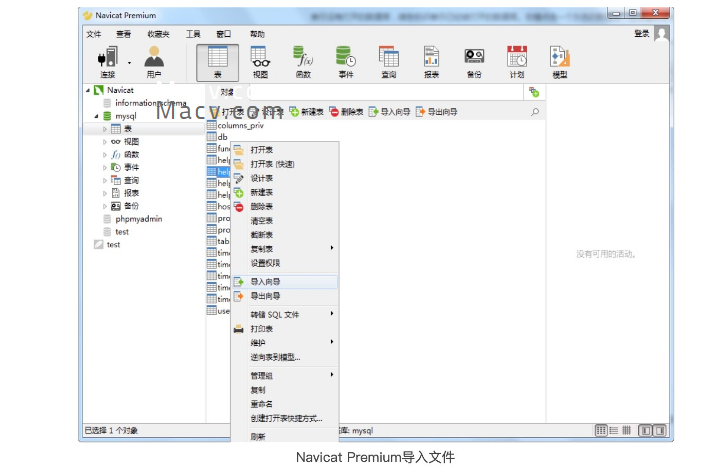Screen dimensions: 721x476
Task: Open the 查看 menu
Action: click(x=123, y=34)
